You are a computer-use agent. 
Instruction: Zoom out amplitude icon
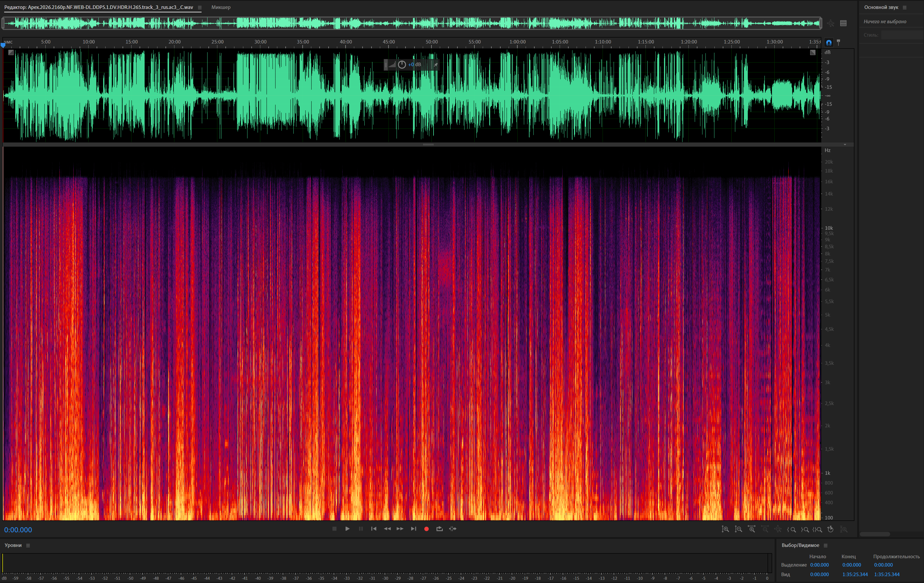(x=738, y=529)
